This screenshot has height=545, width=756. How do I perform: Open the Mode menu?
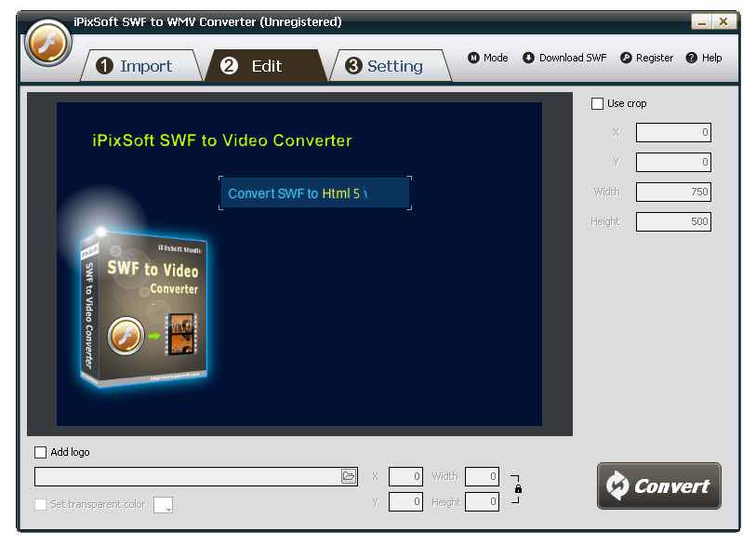(x=488, y=58)
